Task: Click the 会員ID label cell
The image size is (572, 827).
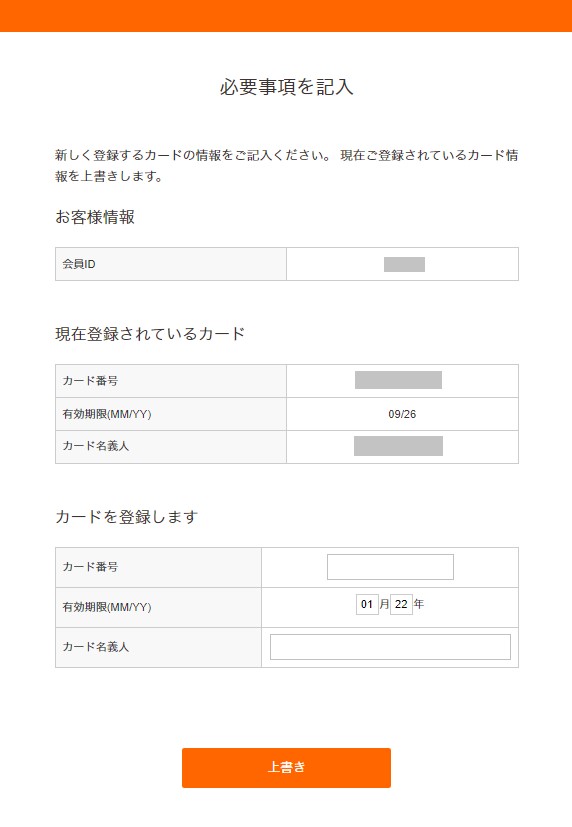Action: pyautogui.click(x=171, y=264)
